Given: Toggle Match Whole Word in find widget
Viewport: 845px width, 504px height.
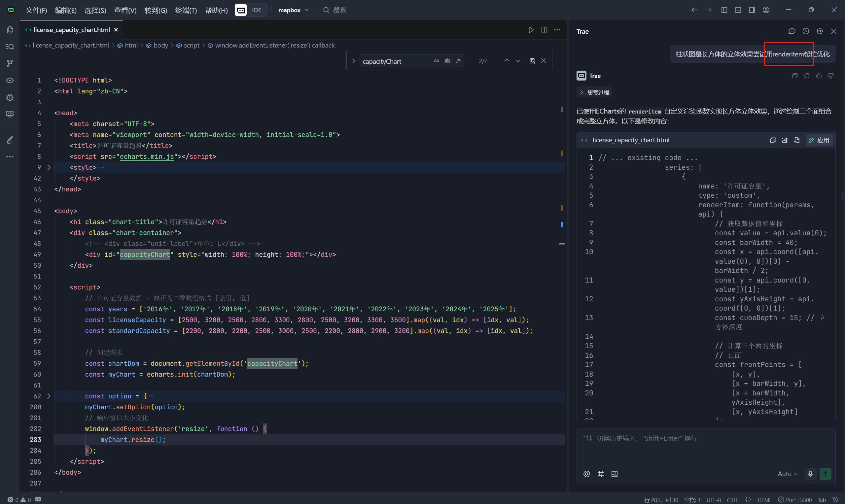Looking at the screenshot, I should (x=447, y=61).
